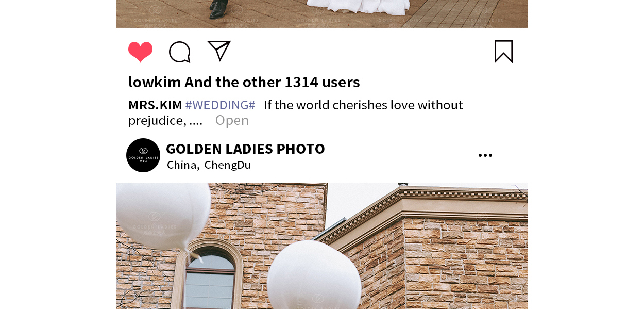Save the post with the bookmark icon
The height and width of the screenshot is (309, 644).
(x=503, y=52)
